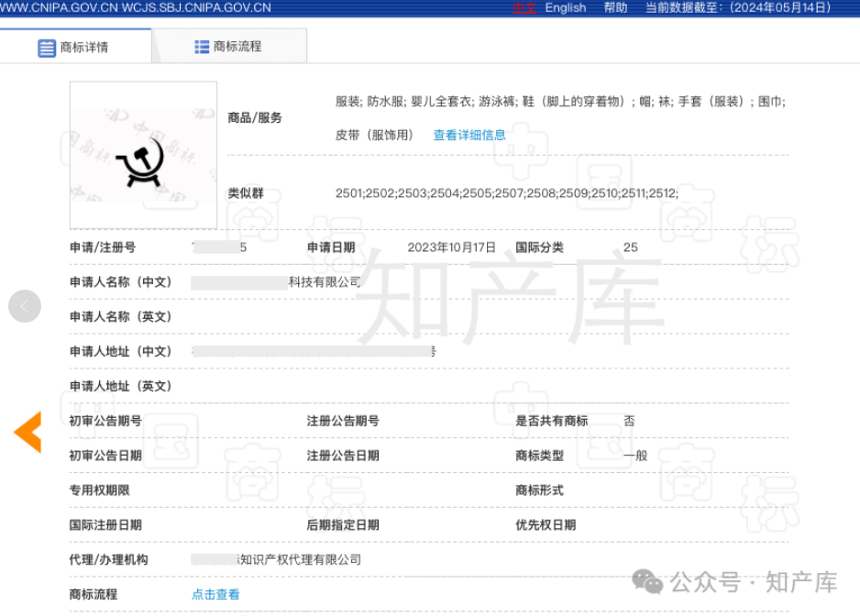This screenshot has height=616, width=860.
Task: Click the 商品/服务 label
Action: click(x=255, y=118)
